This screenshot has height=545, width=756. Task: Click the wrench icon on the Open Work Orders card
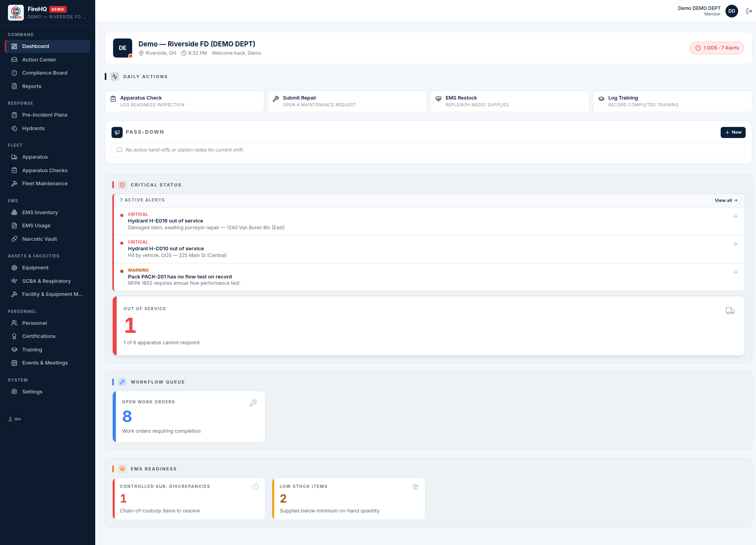[x=253, y=403]
